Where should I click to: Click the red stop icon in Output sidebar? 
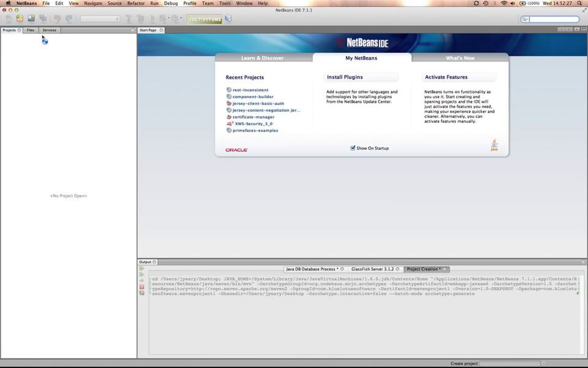point(142,287)
